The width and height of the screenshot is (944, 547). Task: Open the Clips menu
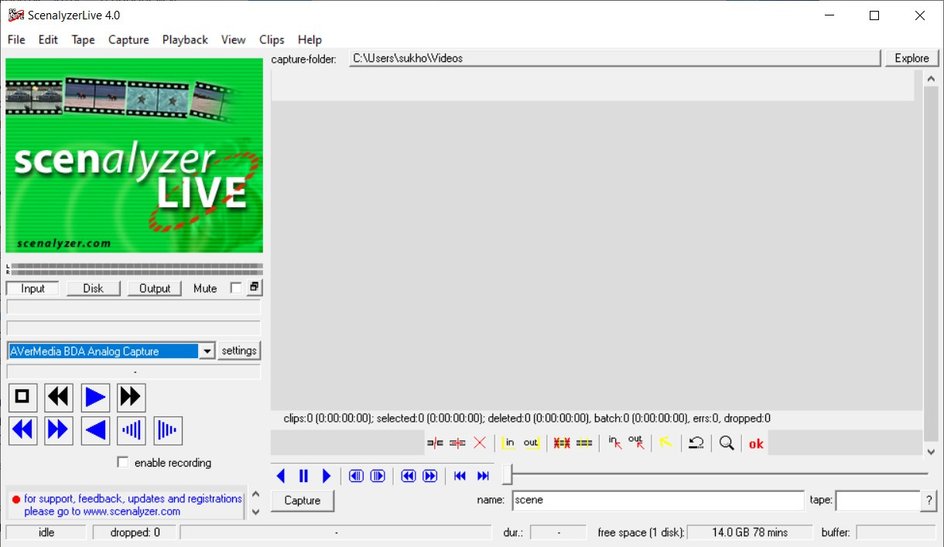[271, 40]
